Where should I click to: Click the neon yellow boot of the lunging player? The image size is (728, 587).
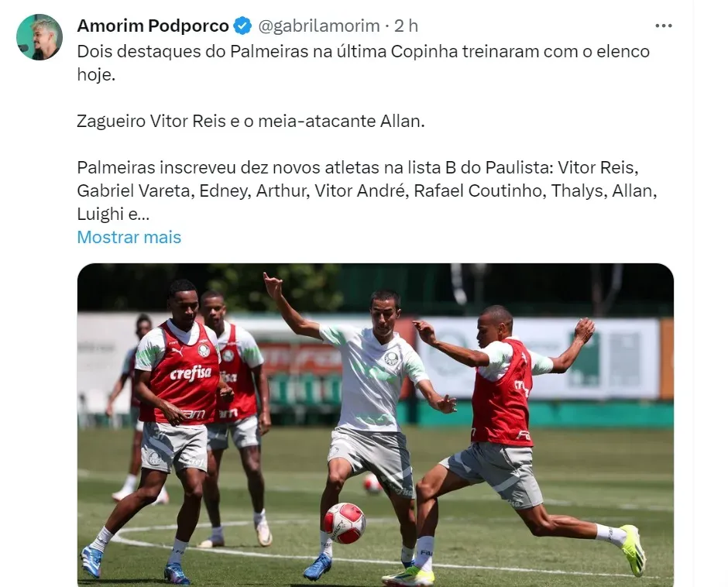click(633, 551)
